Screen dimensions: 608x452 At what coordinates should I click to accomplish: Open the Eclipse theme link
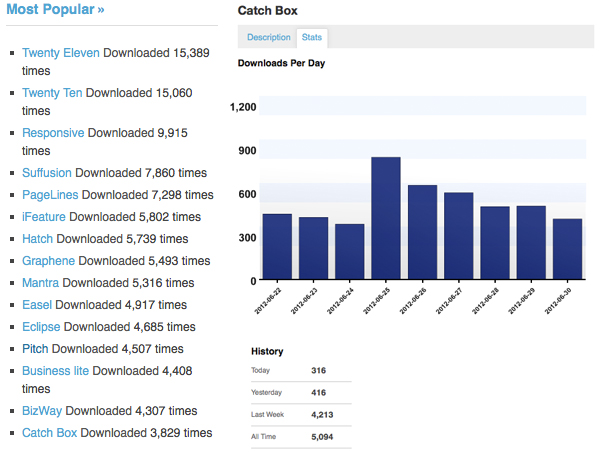pyautogui.click(x=41, y=327)
